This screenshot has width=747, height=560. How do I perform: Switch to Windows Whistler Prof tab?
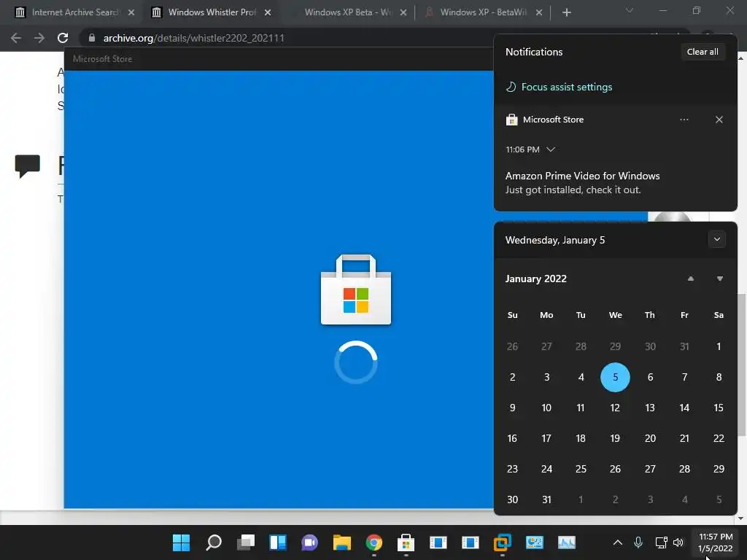point(212,12)
